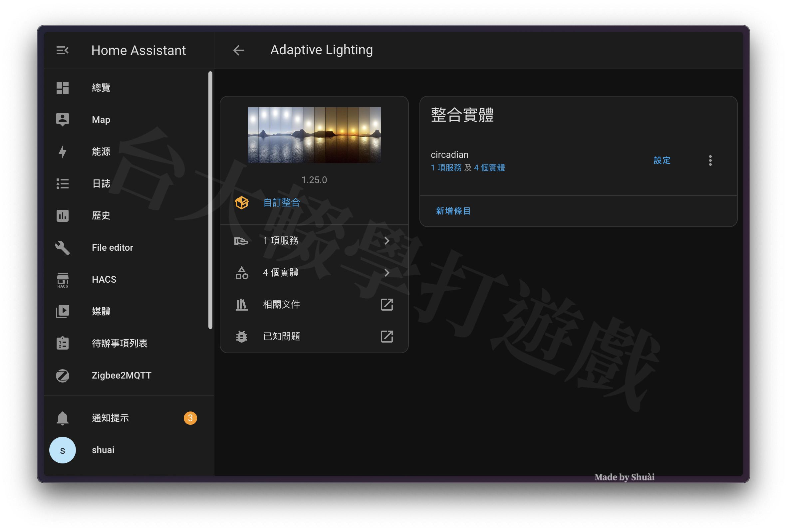Image resolution: width=787 pixels, height=532 pixels.
Task: Open the 4 個實體 link under circadian
Action: click(x=489, y=168)
